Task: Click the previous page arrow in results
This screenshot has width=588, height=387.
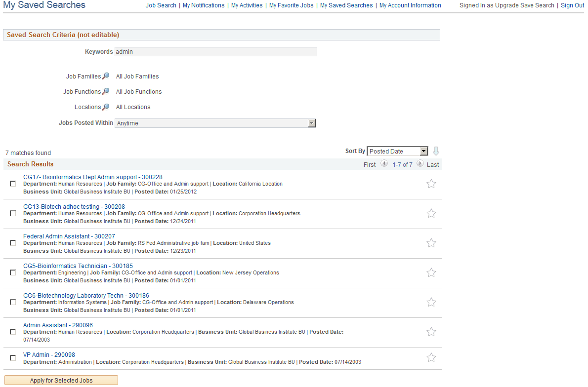Action: coord(384,163)
